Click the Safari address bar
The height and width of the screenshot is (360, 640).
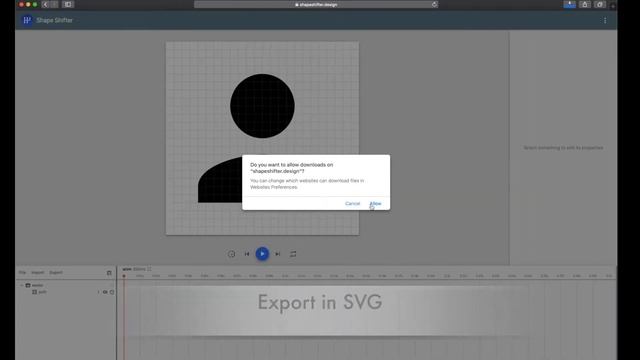click(316, 4)
